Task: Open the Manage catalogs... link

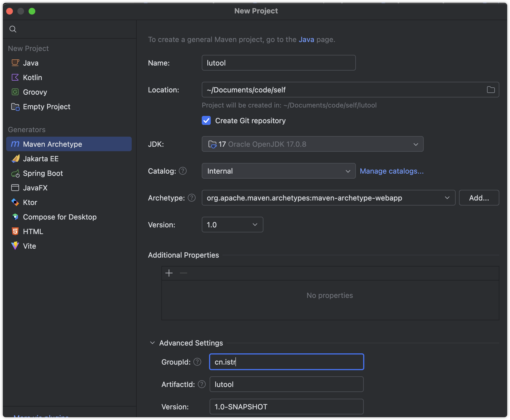Action: (x=391, y=171)
